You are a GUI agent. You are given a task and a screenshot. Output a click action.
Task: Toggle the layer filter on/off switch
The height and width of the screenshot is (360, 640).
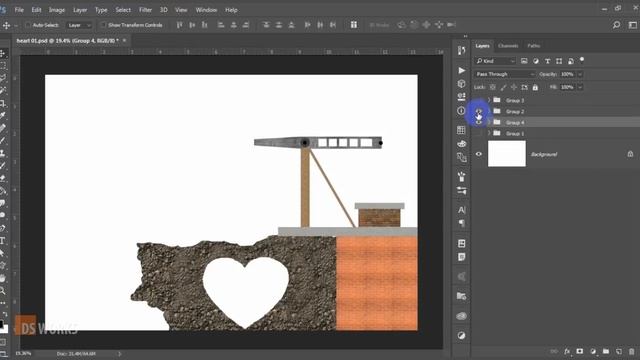pos(582,60)
